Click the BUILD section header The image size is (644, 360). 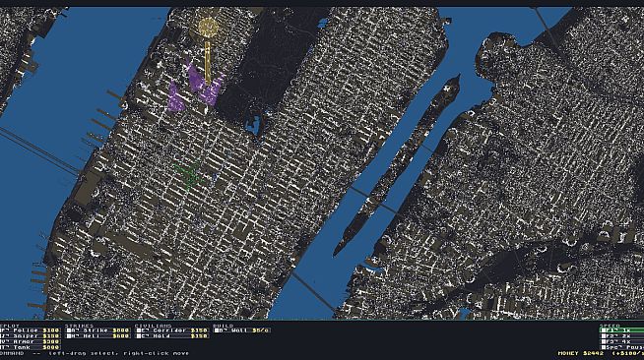223,326
